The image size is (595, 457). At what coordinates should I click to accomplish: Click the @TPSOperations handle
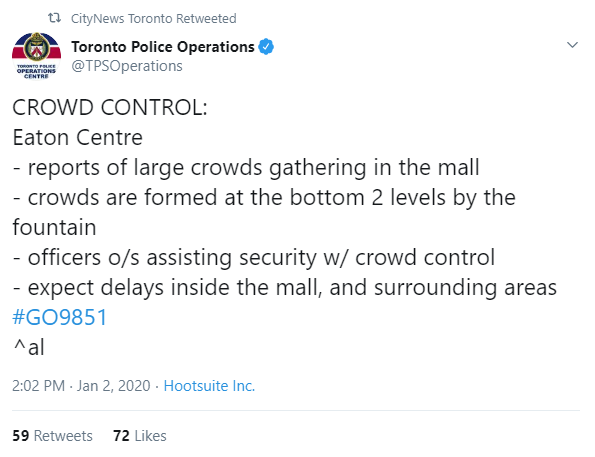[x=127, y=66]
